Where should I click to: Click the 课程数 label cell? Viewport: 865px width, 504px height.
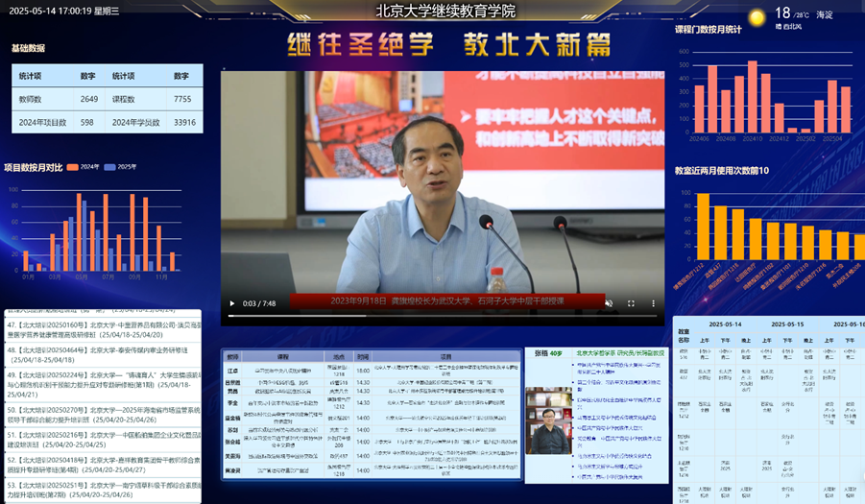tap(124, 99)
